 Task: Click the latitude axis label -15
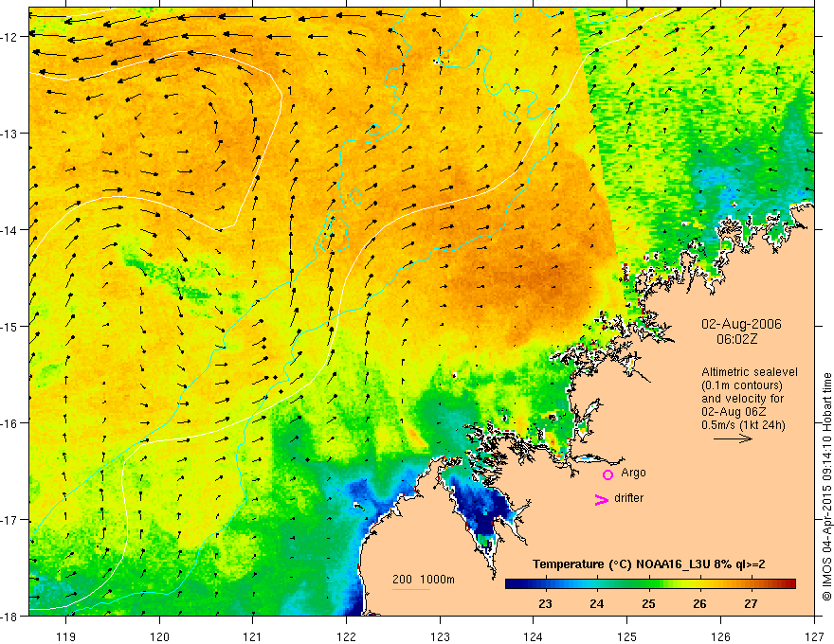(10, 327)
